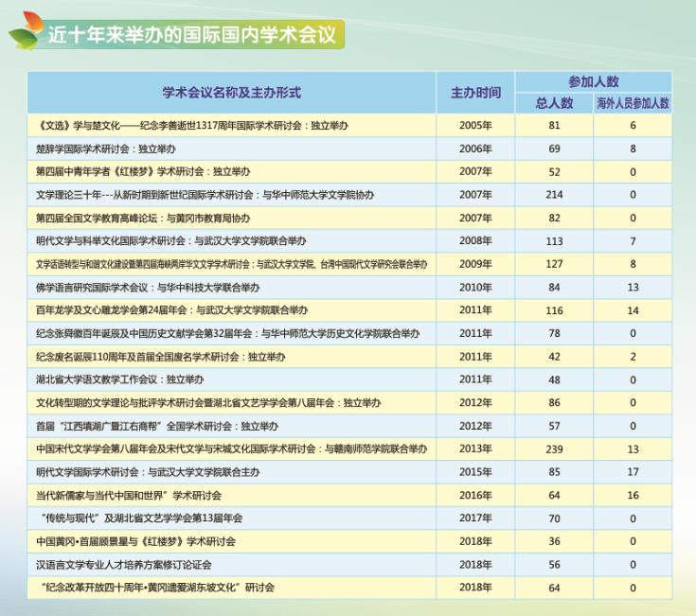Select total attendance value 239
The width and height of the screenshot is (696, 616).
(x=555, y=449)
